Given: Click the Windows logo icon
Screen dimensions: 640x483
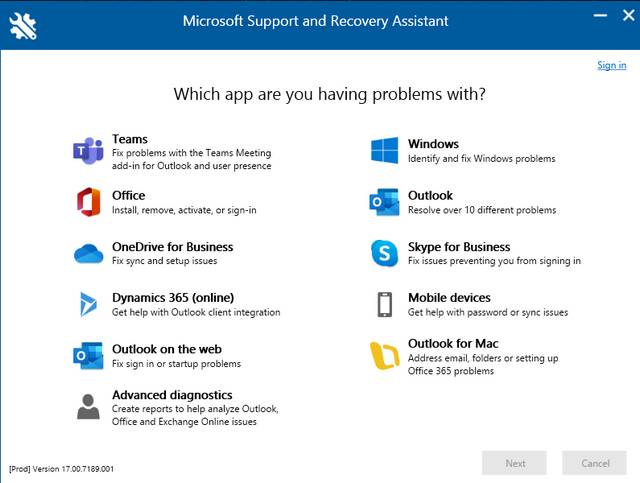Looking at the screenshot, I should pos(384,151).
